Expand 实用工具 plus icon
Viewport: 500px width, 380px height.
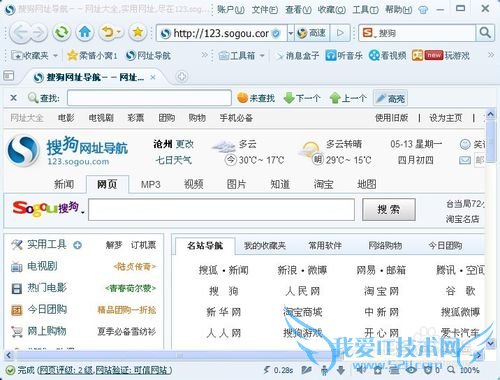[77, 246]
